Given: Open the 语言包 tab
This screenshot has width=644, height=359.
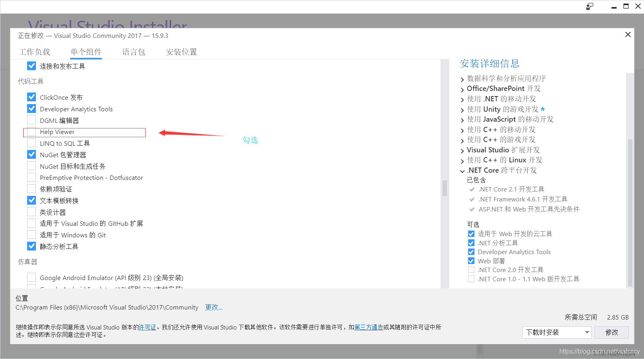Looking at the screenshot, I should point(134,52).
